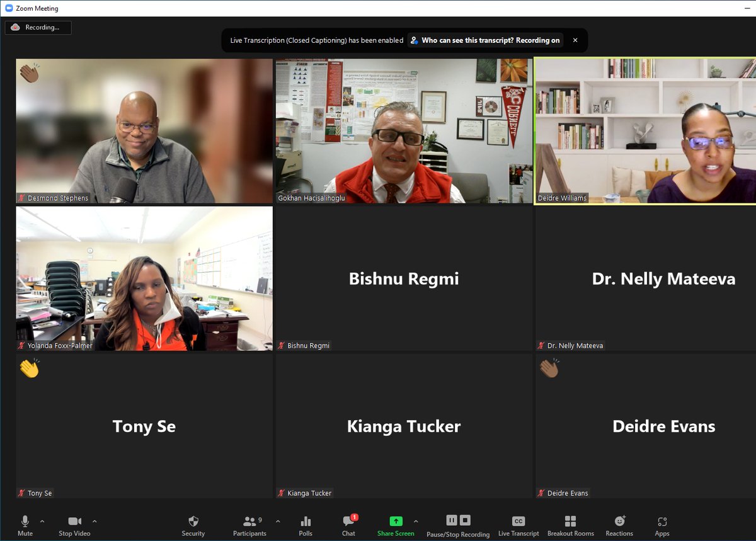The width and height of the screenshot is (756, 541).
Task: Click "Who can see this transcript?" link
Action: [485, 40]
